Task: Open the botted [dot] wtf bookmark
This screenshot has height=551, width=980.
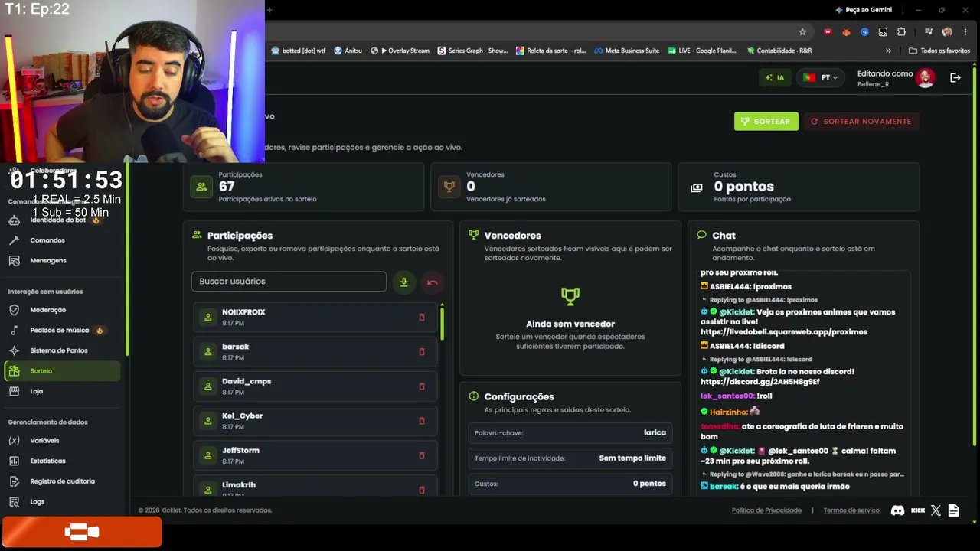Action: pyautogui.click(x=298, y=51)
